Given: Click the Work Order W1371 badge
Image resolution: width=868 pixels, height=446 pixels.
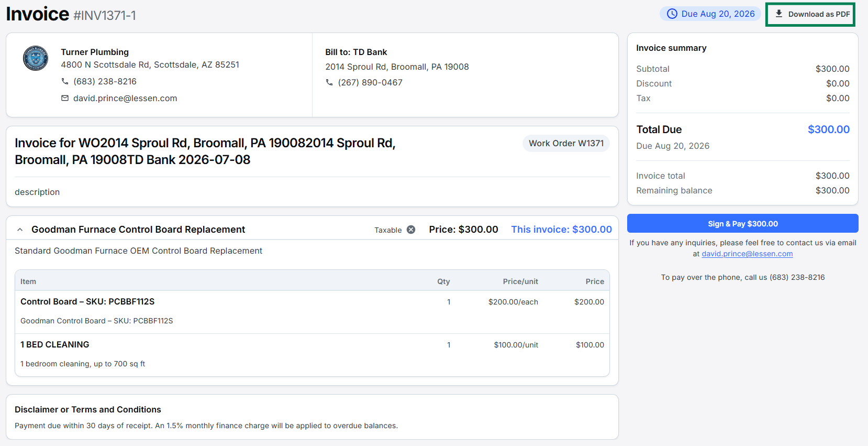Looking at the screenshot, I should (x=566, y=144).
